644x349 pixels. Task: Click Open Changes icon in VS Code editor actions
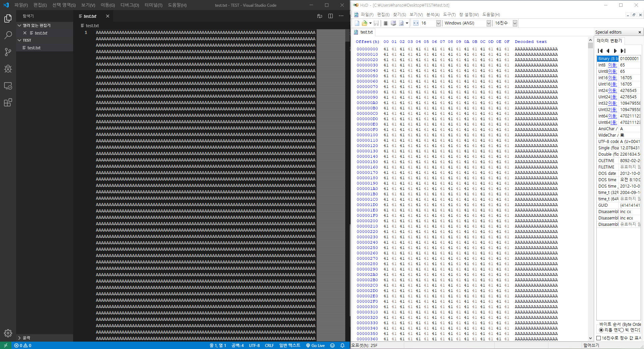tap(320, 16)
